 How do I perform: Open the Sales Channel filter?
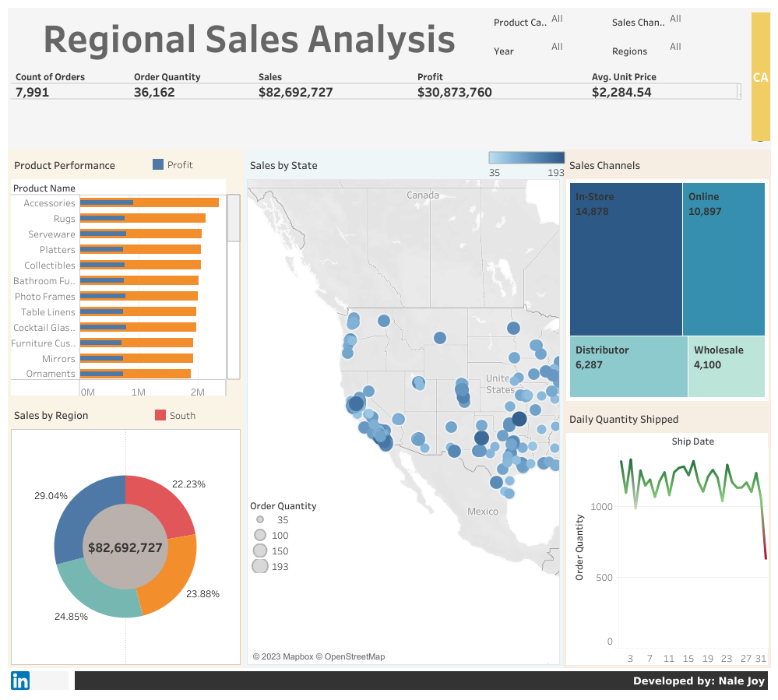click(674, 19)
